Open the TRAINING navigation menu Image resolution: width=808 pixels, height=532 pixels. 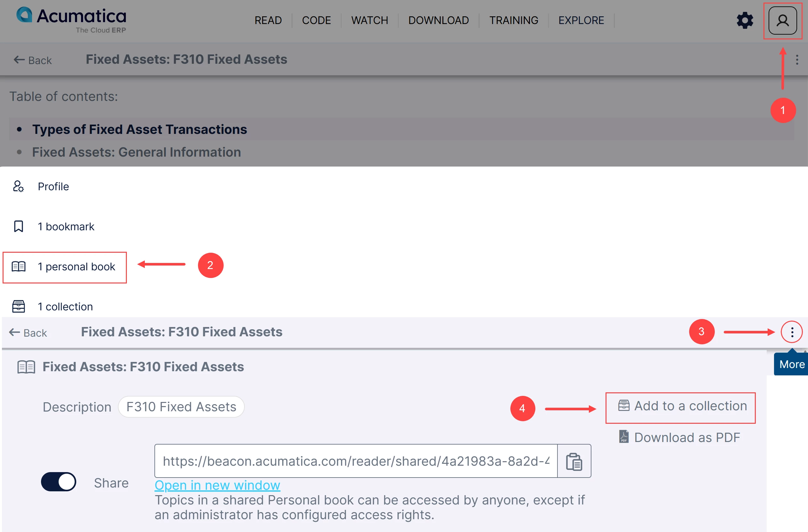(x=514, y=20)
